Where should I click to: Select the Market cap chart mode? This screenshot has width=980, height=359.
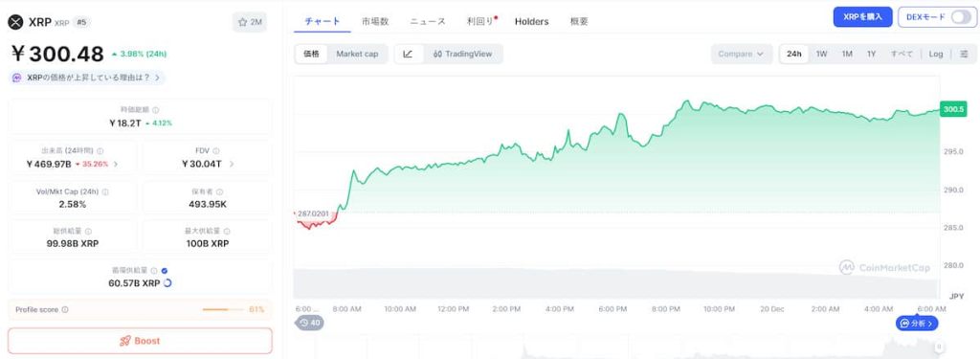pyautogui.click(x=357, y=54)
